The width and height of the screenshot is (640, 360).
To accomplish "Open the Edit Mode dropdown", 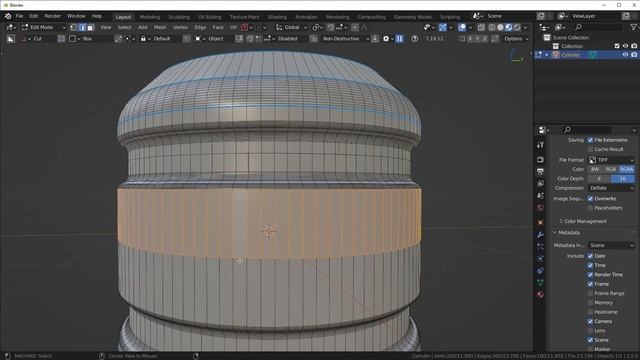I will [43, 27].
